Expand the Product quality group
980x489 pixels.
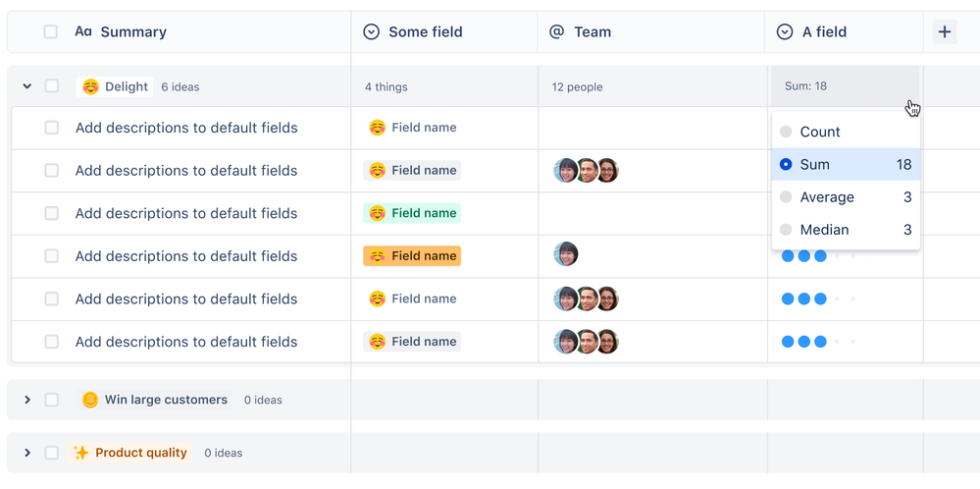tap(27, 453)
